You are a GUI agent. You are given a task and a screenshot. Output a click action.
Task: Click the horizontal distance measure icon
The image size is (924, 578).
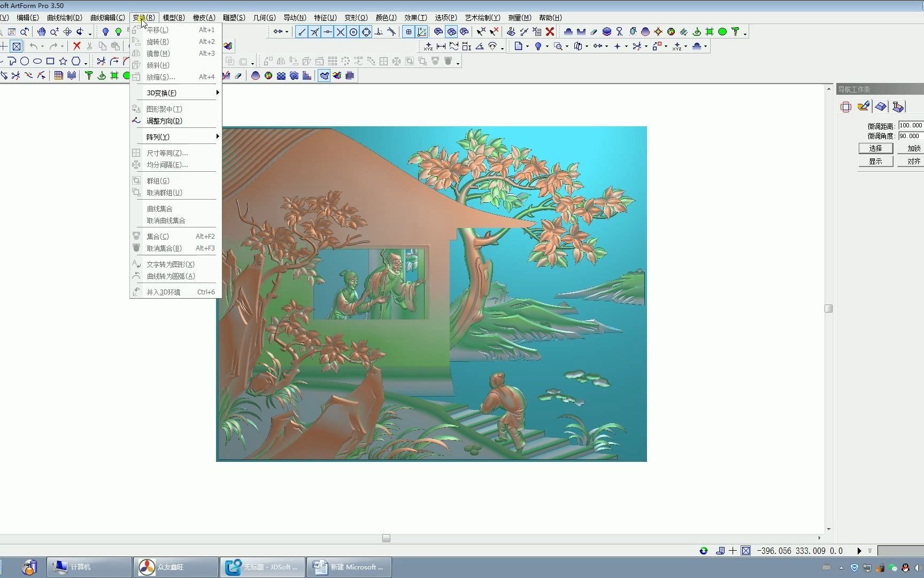[441, 46]
